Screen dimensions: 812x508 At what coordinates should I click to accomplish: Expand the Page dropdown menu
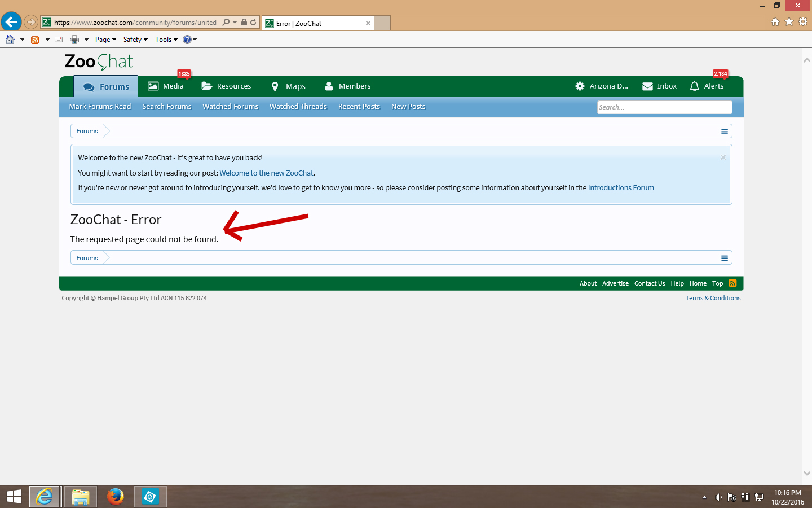tap(105, 40)
